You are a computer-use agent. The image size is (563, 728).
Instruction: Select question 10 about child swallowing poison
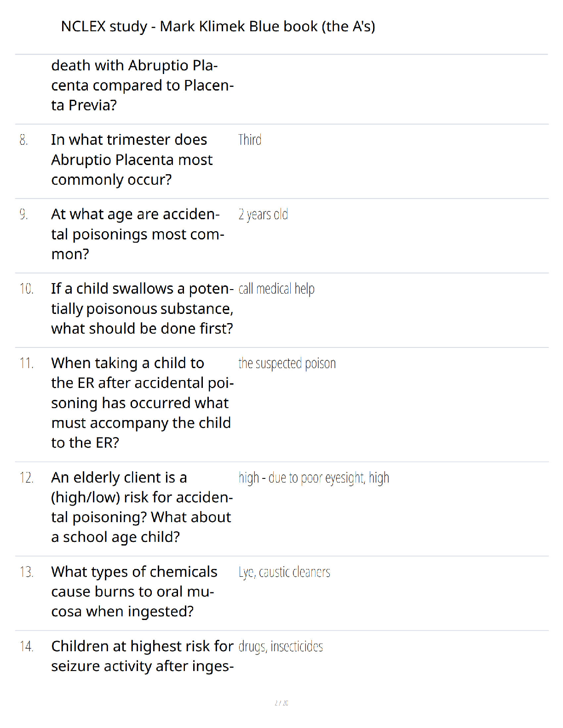[x=142, y=308]
